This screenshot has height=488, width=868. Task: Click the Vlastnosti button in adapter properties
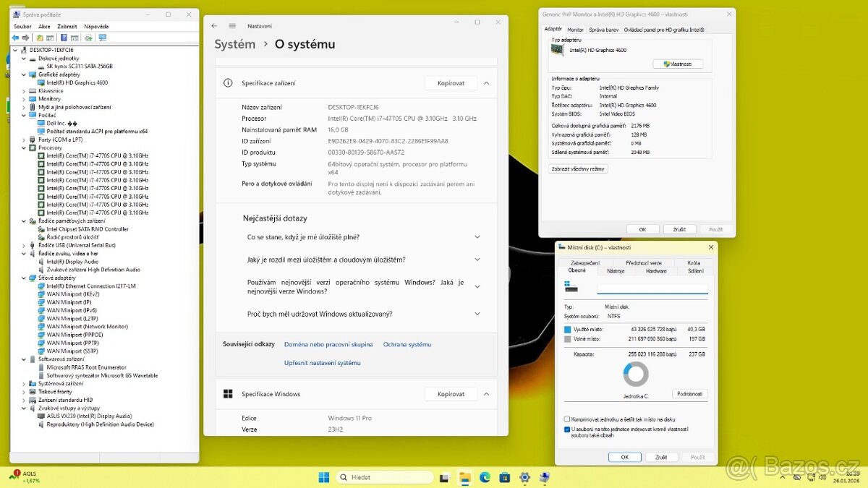pyautogui.click(x=678, y=63)
